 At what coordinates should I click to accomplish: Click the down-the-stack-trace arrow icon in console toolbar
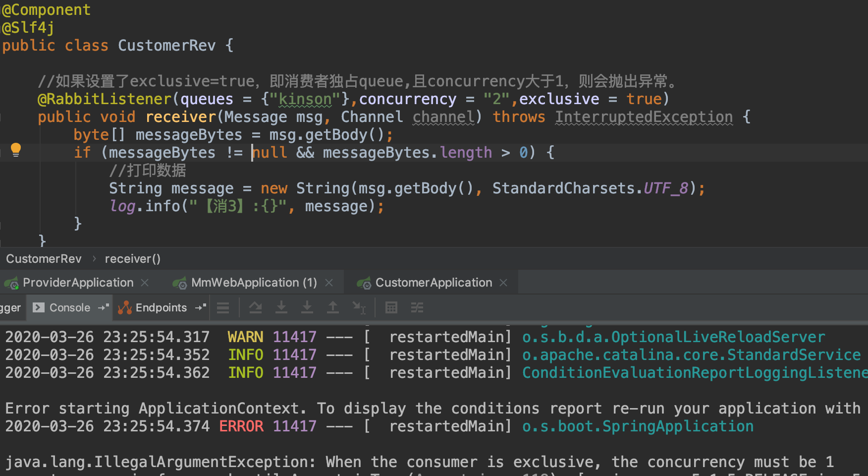(307, 307)
